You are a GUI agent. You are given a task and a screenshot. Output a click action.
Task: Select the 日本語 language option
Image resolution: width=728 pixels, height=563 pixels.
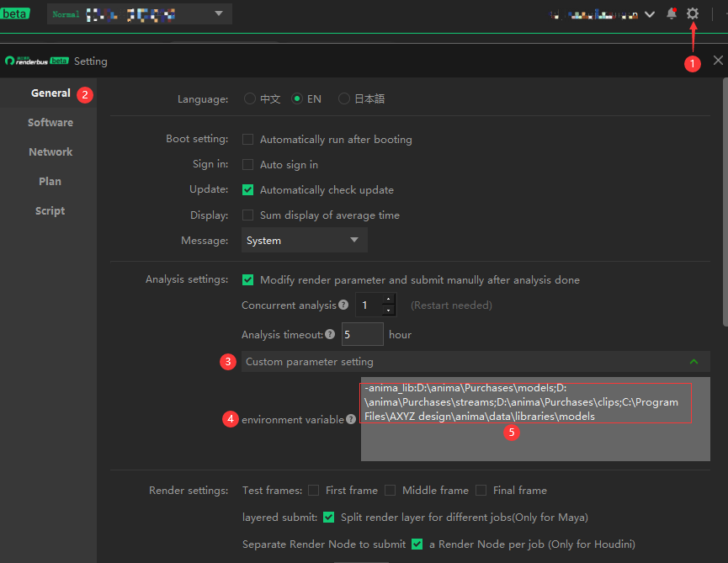pos(343,98)
